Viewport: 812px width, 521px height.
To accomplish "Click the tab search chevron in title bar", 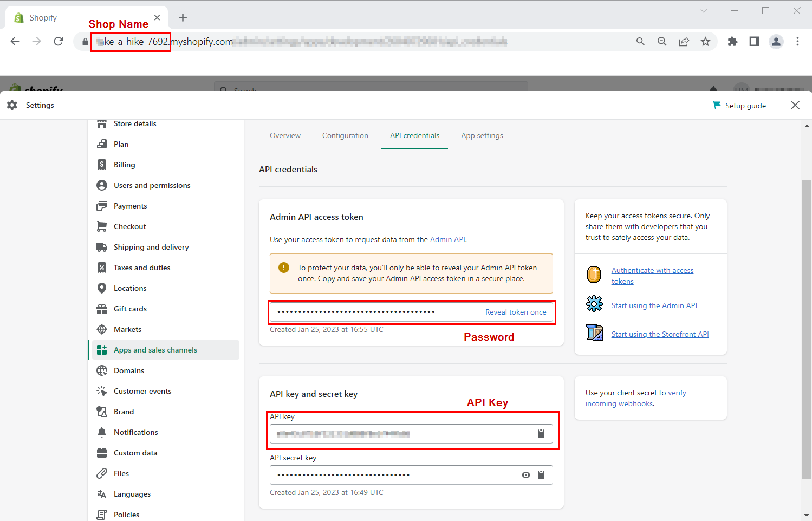I will click(704, 11).
